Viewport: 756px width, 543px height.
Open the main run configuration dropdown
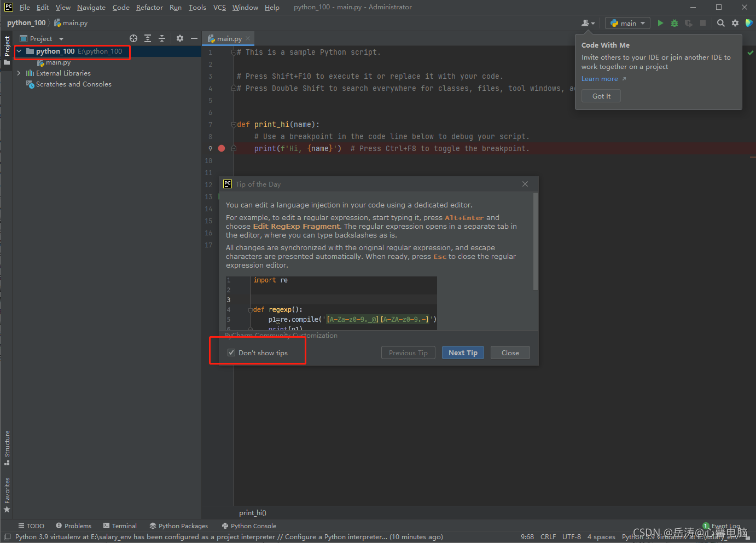pyautogui.click(x=627, y=23)
